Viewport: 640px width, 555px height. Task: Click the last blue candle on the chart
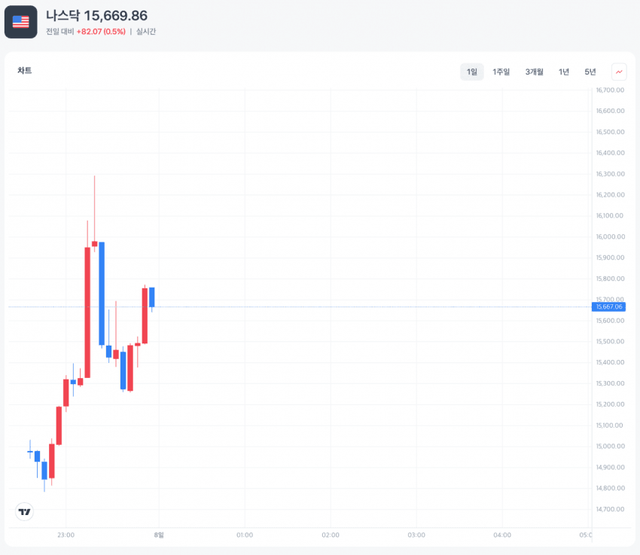coord(152,296)
